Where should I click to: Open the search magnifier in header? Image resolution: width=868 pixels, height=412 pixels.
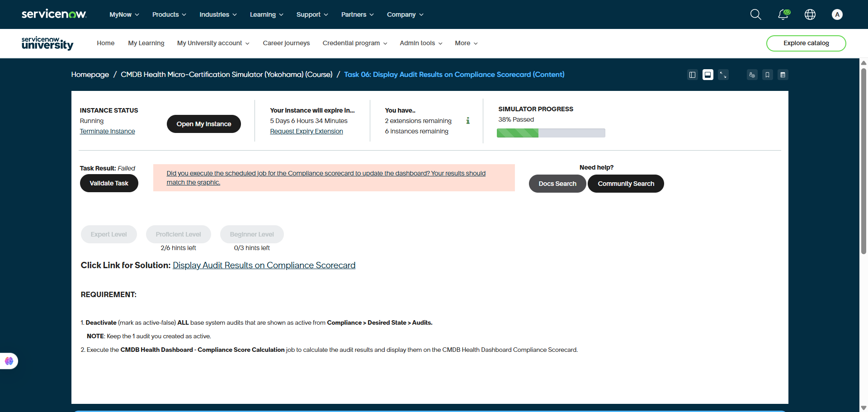(x=755, y=14)
